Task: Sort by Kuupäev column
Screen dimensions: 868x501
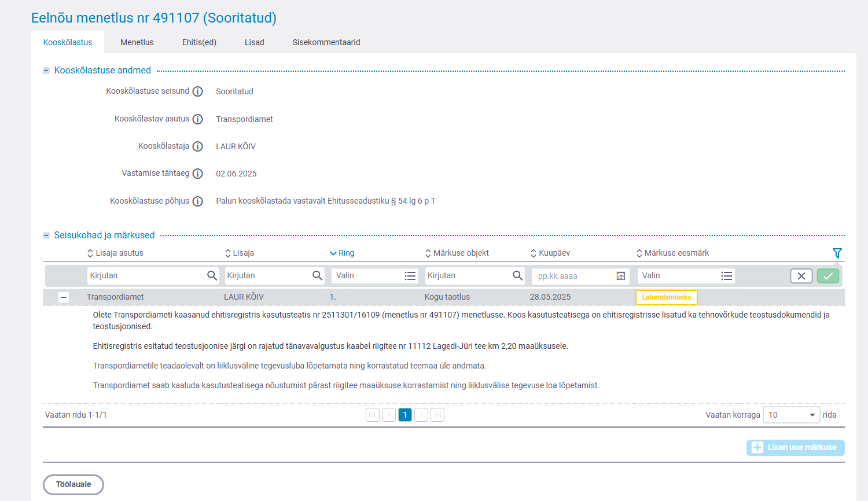Action: pyautogui.click(x=550, y=253)
